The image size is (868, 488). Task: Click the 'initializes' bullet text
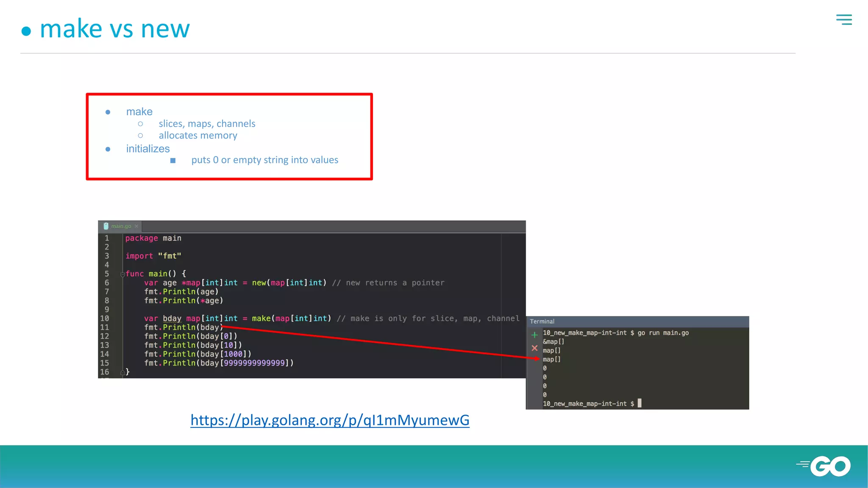point(148,149)
